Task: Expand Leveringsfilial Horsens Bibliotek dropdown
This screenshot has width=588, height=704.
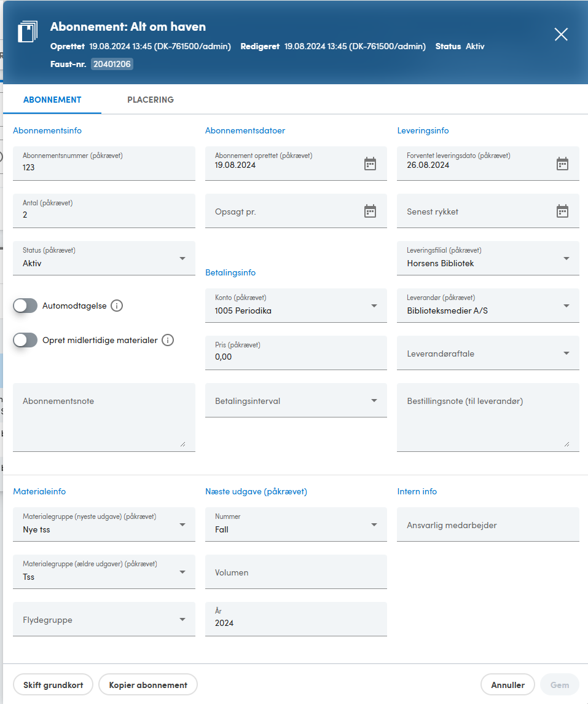Action: (x=488, y=258)
